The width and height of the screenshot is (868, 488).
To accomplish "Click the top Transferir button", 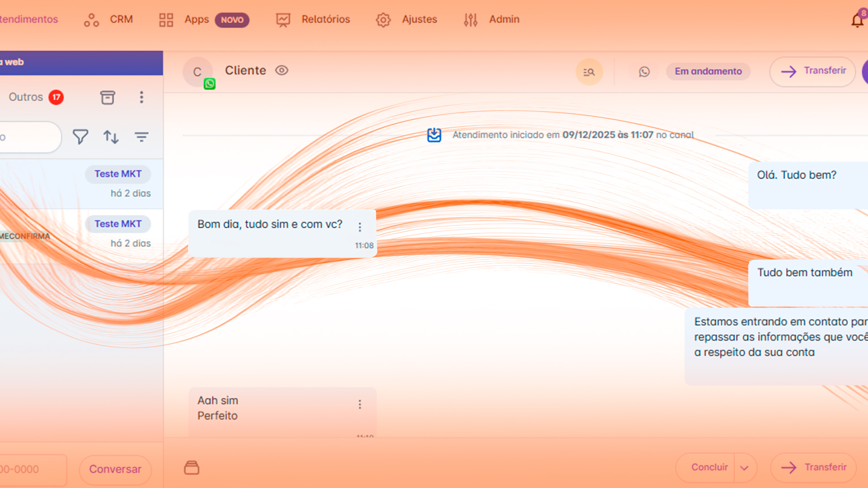I will (812, 71).
